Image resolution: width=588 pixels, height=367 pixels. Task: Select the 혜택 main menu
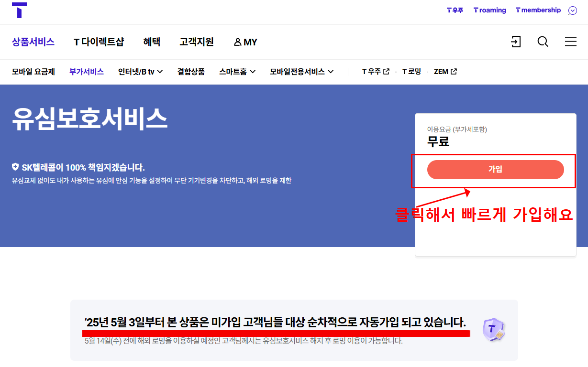click(x=152, y=42)
